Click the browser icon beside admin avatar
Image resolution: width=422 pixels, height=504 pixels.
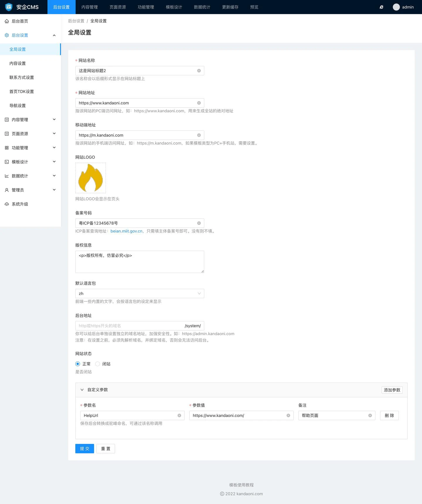pyautogui.click(x=381, y=7)
